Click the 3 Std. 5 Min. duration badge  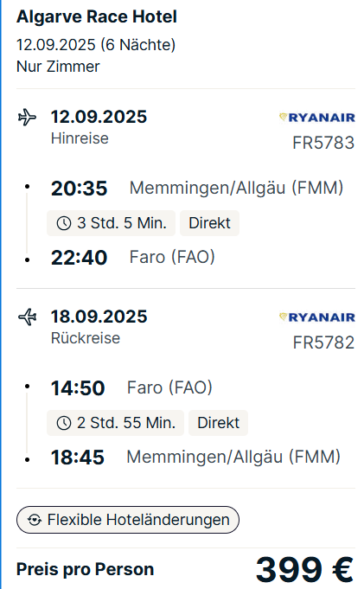pyautogui.click(x=111, y=223)
